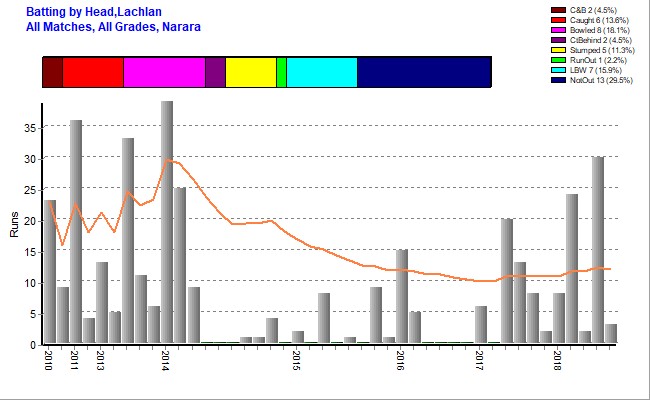This screenshot has height=400, width=650.
Task: Click the tallest bar above the 2014 label
Action: pyautogui.click(x=167, y=222)
